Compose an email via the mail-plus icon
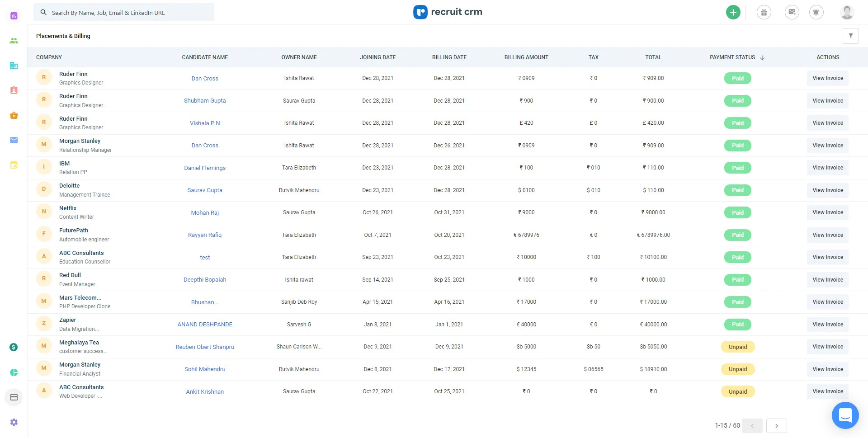 (791, 12)
